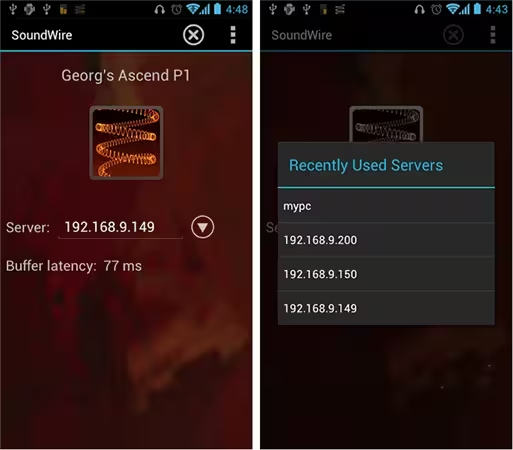Image resolution: width=513 pixels, height=450 pixels.
Task: Tap the Buffer latency 77 ms readout
Action: coord(74,266)
